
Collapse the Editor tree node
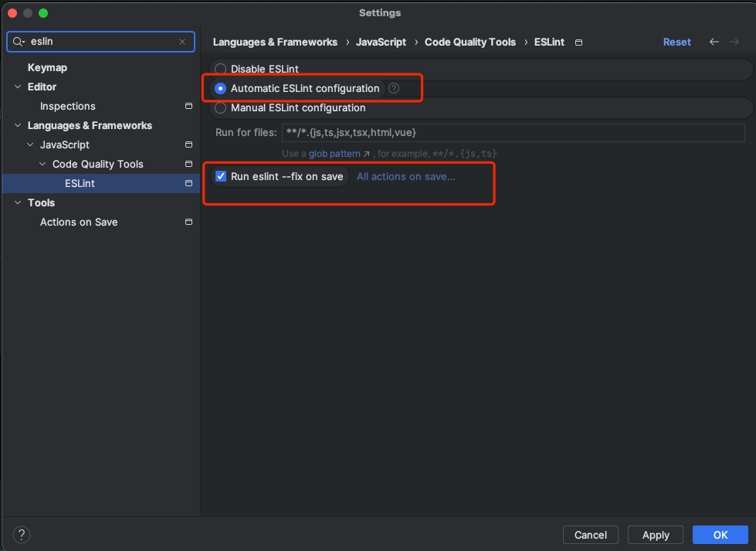click(x=17, y=87)
